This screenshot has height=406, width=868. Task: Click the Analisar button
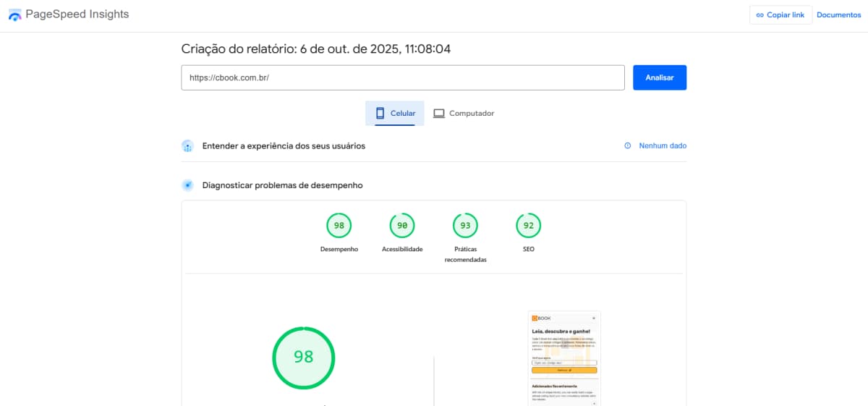click(x=660, y=77)
